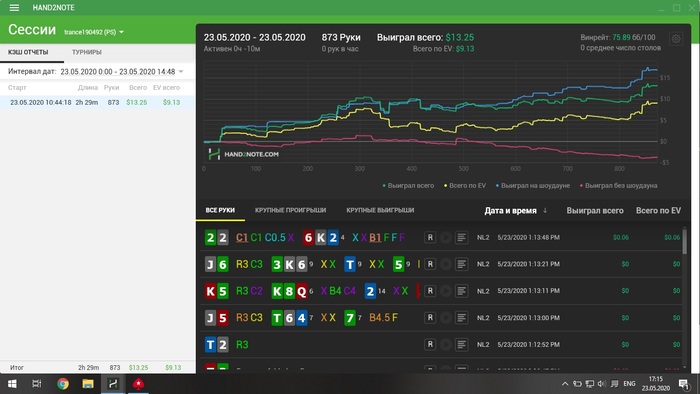Screen dimensions: 700x394
Task: Open hand history text for 1:13:21 PM hand
Action: point(462,264)
